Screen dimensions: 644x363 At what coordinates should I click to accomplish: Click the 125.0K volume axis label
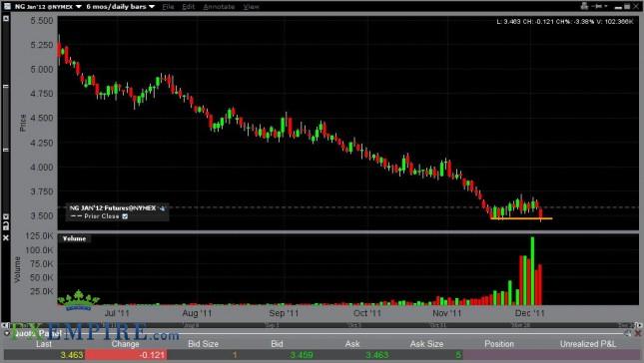[40, 236]
